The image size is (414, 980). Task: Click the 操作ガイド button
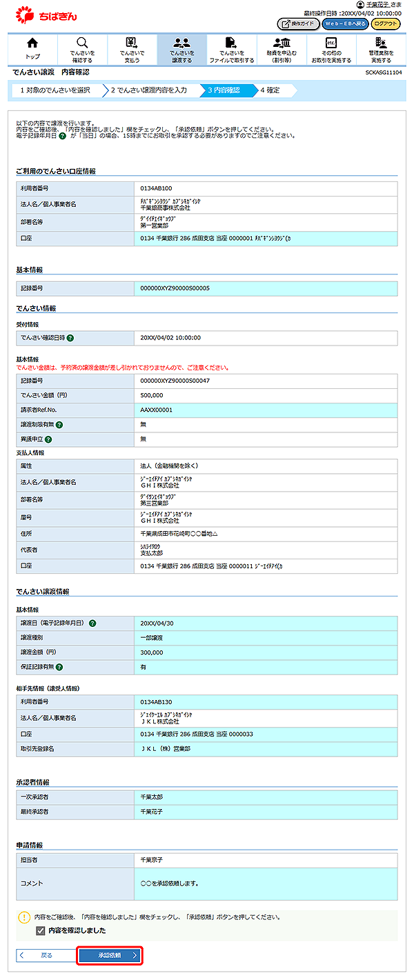[297, 23]
